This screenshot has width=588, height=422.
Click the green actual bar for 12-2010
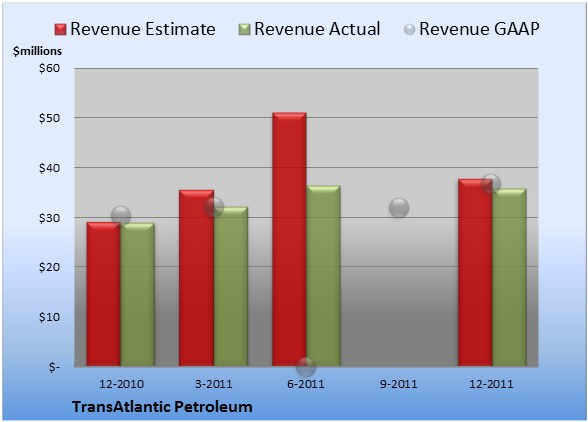(x=138, y=294)
